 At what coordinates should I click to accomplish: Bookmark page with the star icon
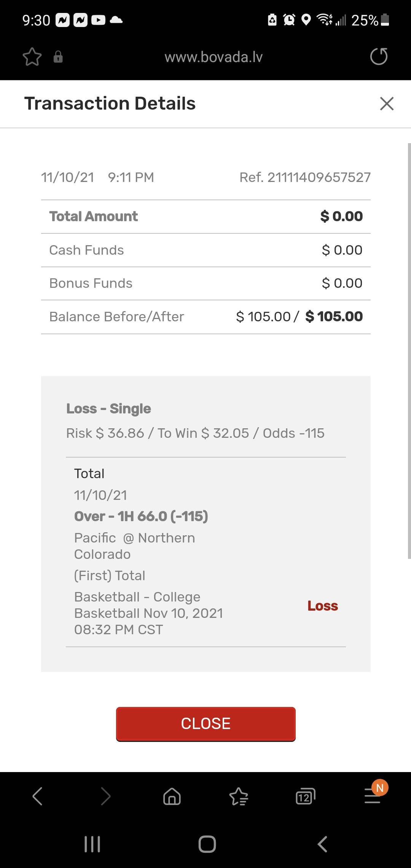coord(32,57)
